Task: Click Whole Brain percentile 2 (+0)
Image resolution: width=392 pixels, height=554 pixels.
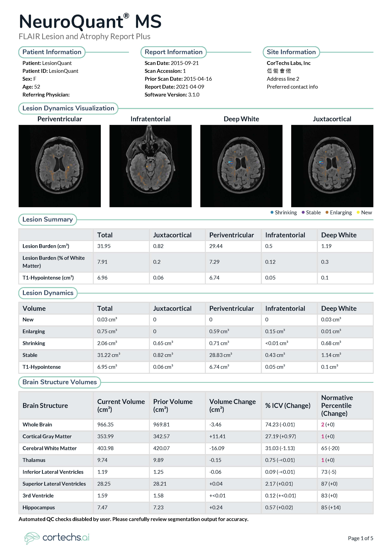Action: tap(328, 425)
